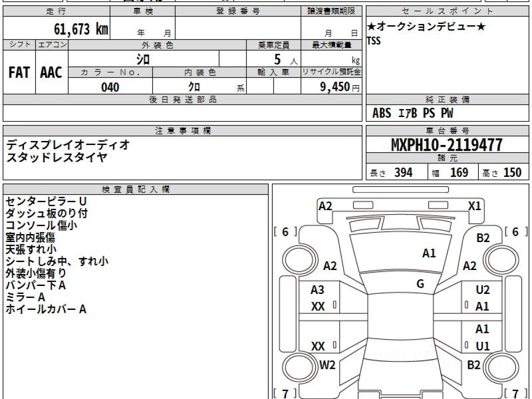Click the 純正装備 section header

pyautogui.click(x=448, y=100)
